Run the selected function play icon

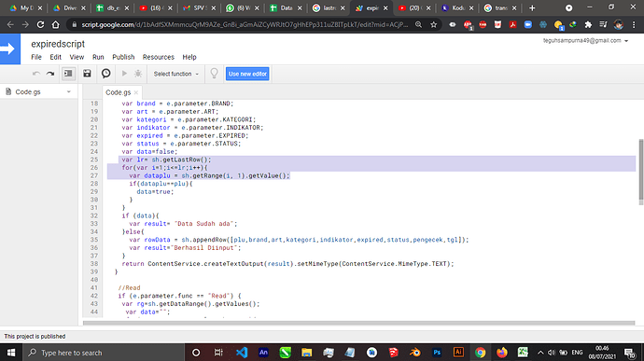(x=124, y=74)
